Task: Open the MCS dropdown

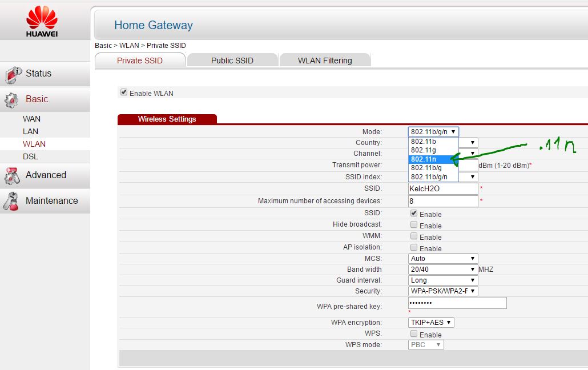Action: 443,259
